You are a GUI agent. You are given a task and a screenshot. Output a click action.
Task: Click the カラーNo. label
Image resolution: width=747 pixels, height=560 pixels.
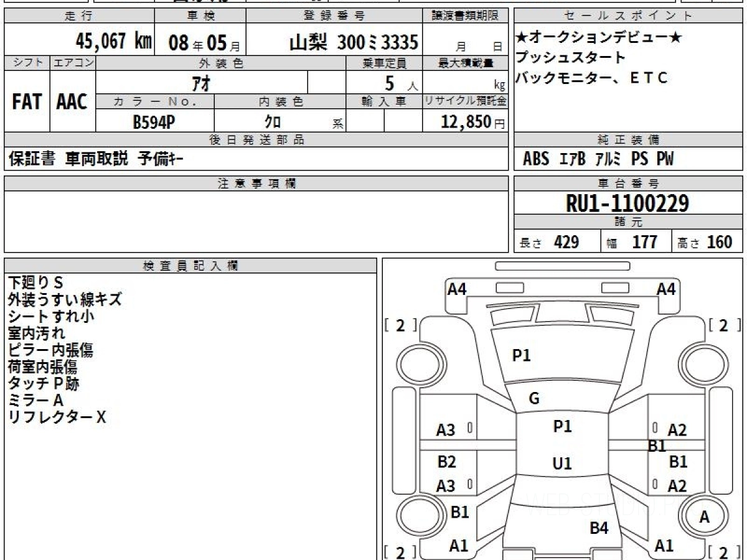pyautogui.click(x=155, y=101)
